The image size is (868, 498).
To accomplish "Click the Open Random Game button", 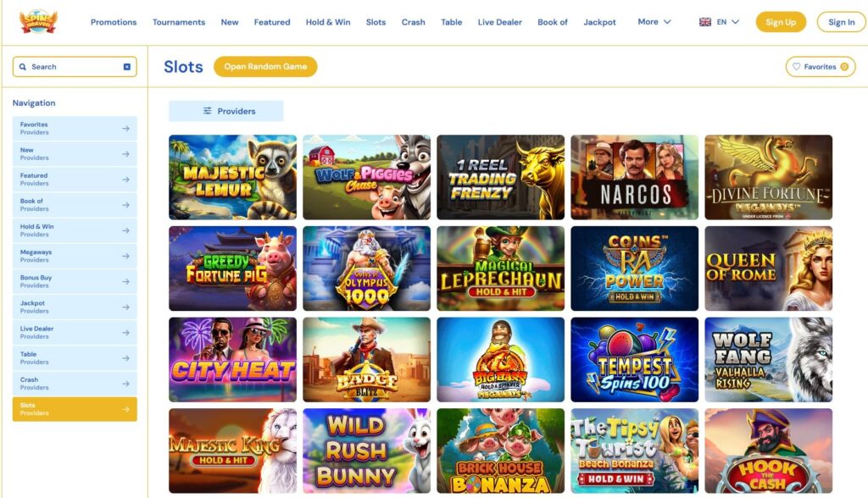I will 265,66.
